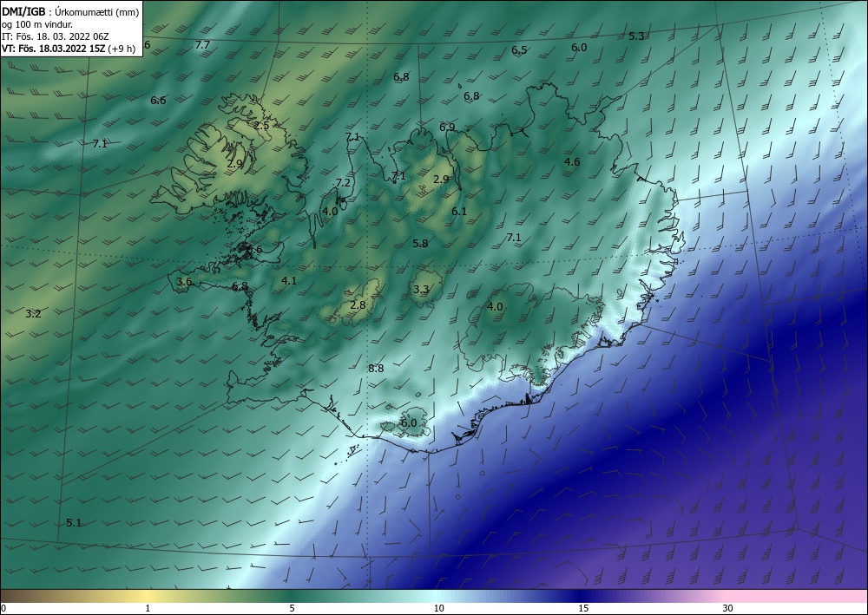Click the 6.5 precipitable water value
Screen dimensions: 868x615
pos(519,49)
